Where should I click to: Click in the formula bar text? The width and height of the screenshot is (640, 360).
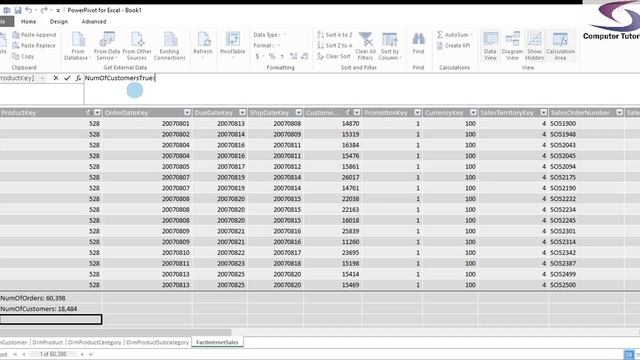pos(120,78)
